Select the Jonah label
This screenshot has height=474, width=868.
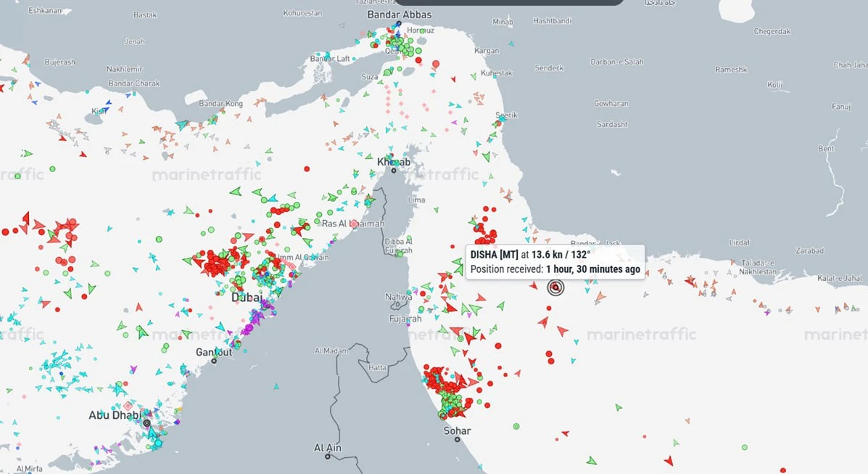(x=135, y=41)
